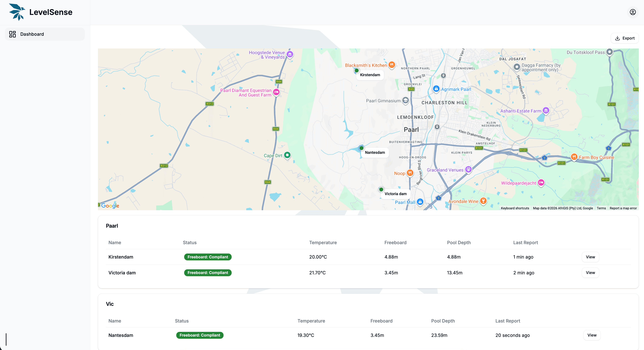
Task: Click the Agrimark Paarl store icon
Action: 436,89
